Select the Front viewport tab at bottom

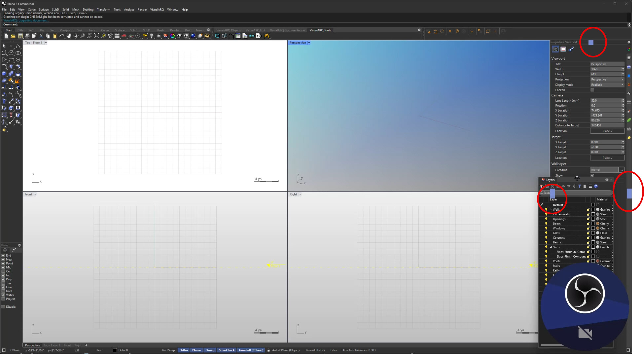(x=67, y=345)
